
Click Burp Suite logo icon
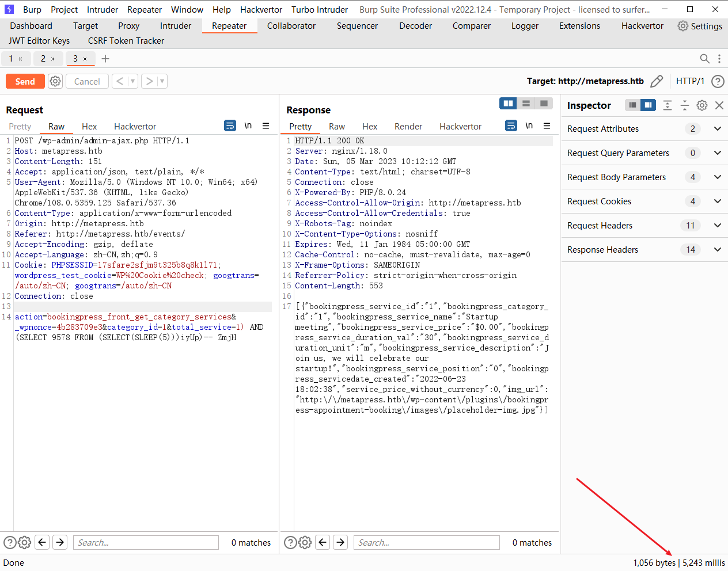click(9, 9)
